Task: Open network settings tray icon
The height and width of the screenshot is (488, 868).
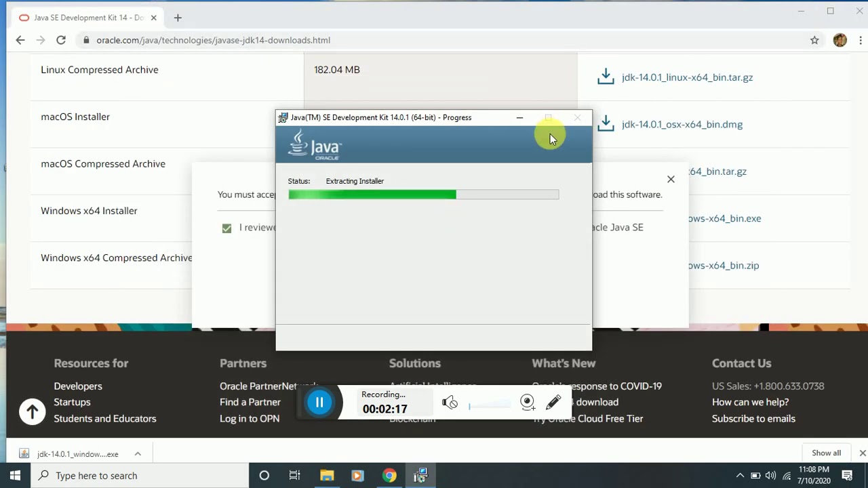Action: click(x=787, y=475)
